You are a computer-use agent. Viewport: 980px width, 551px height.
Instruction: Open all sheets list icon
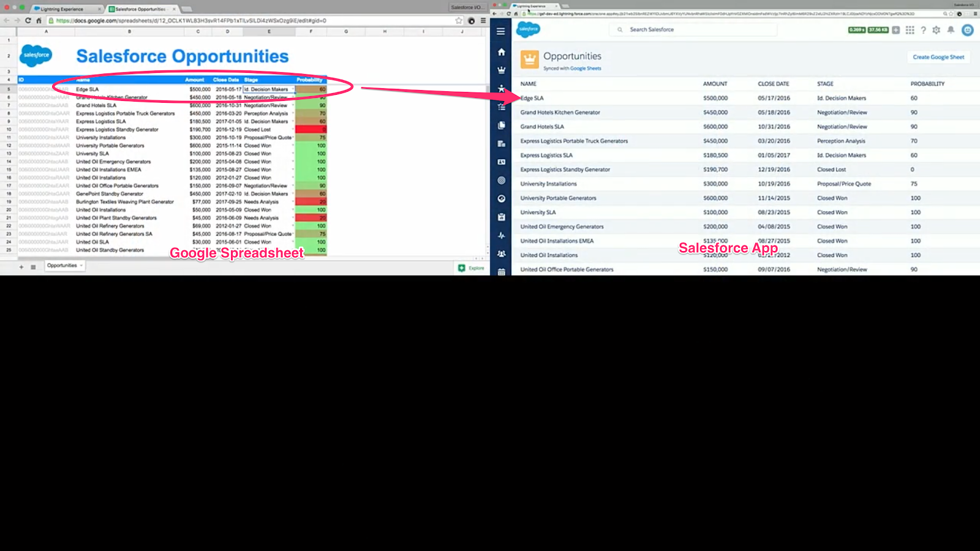point(33,267)
